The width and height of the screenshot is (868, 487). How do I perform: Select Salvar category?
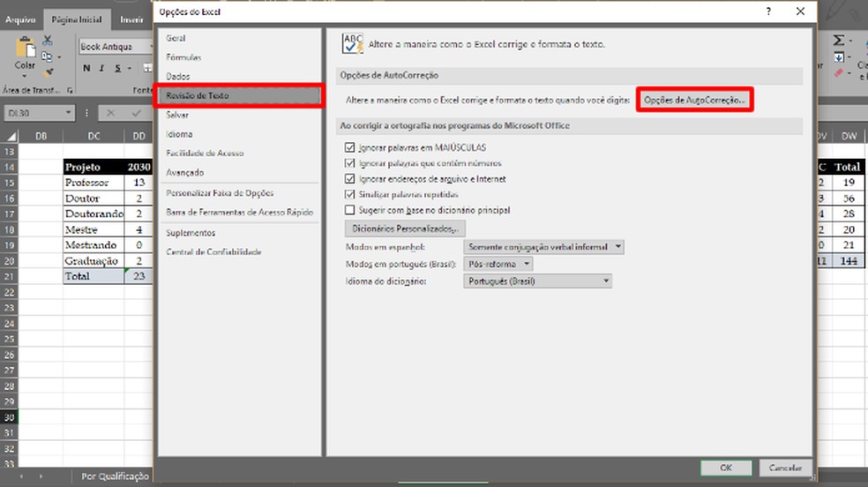pyautogui.click(x=239, y=115)
